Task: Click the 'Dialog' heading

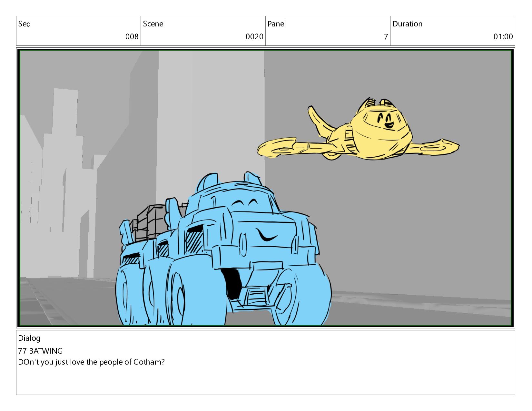Action: 29,338
